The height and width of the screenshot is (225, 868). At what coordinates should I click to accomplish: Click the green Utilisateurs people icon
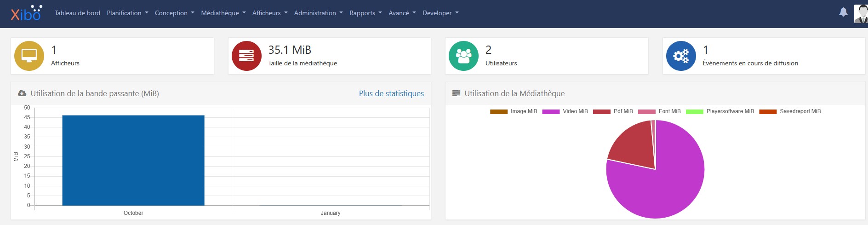pos(463,56)
